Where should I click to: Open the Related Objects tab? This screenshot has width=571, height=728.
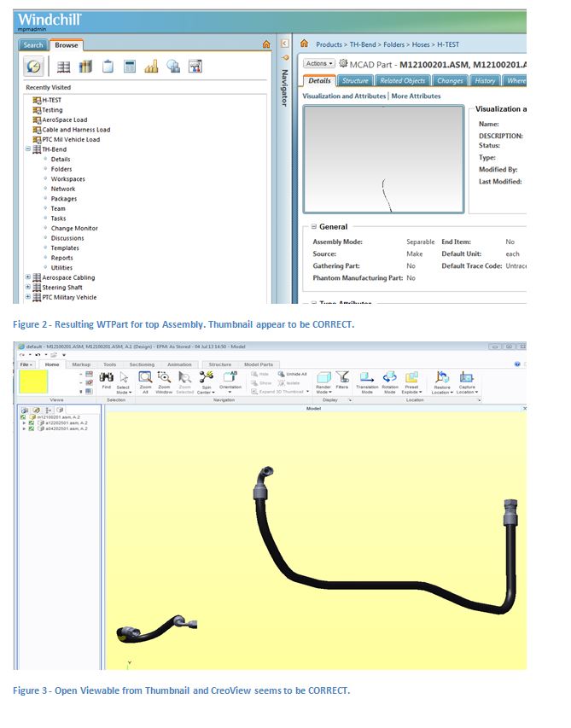[x=403, y=81]
